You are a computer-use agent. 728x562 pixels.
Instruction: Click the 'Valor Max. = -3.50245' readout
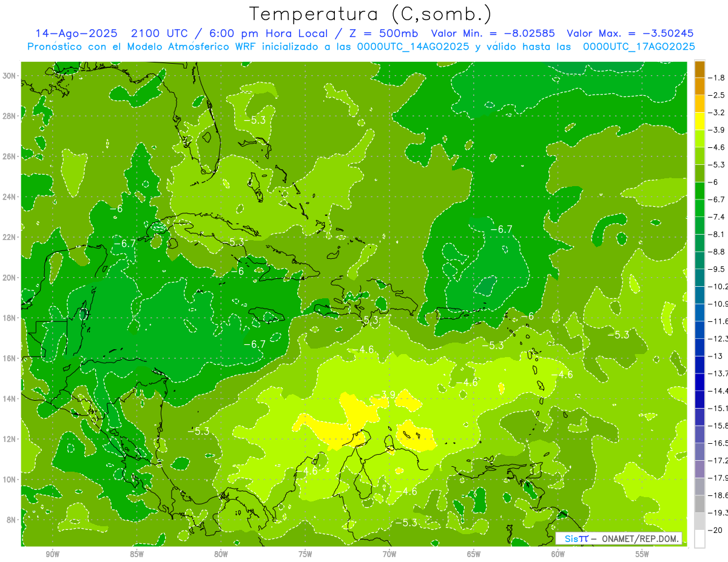pyautogui.click(x=630, y=33)
